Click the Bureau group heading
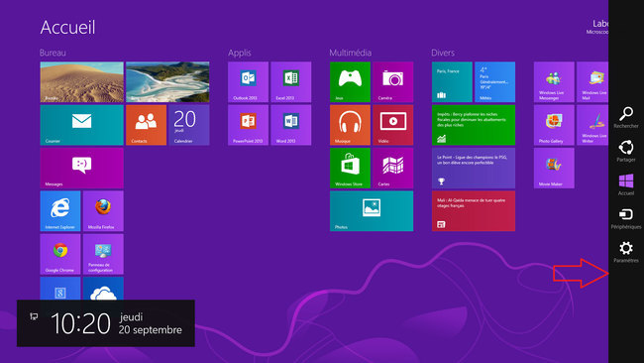This screenshot has width=644, height=363. [53, 53]
